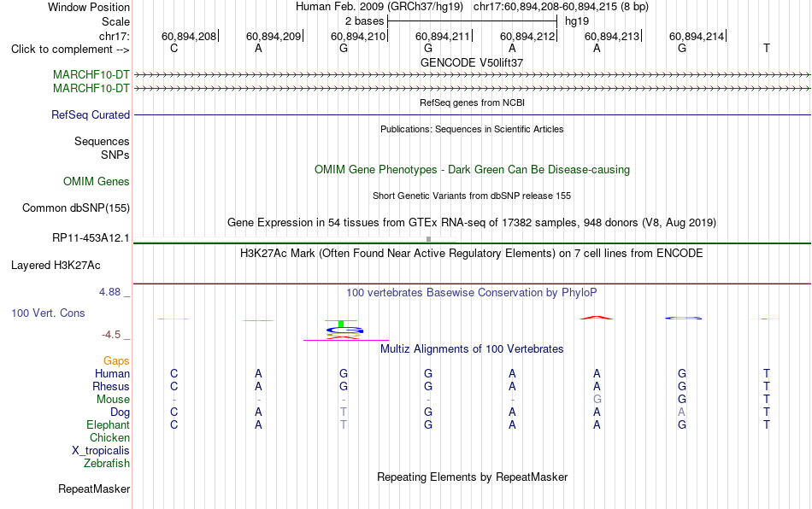Click position marker 60,894,210 on ruler
The width and height of the screenshot is (812, 509).
359,36
